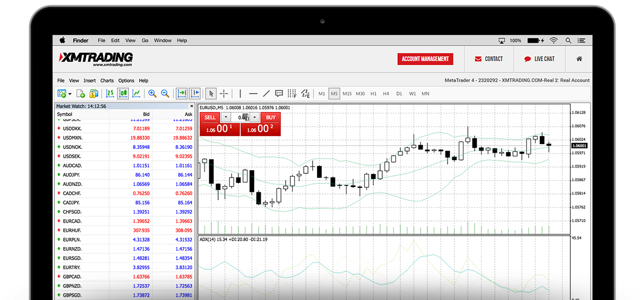Set timeframe to M30

(360, 94)
